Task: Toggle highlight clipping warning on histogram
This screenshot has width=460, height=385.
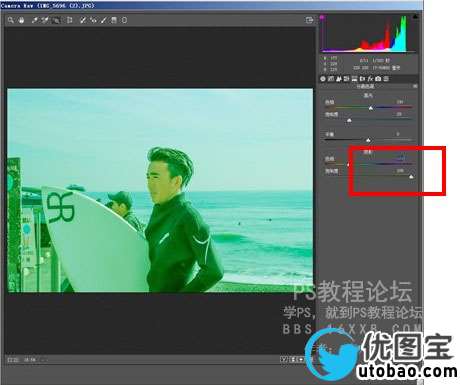Action: 415,17
